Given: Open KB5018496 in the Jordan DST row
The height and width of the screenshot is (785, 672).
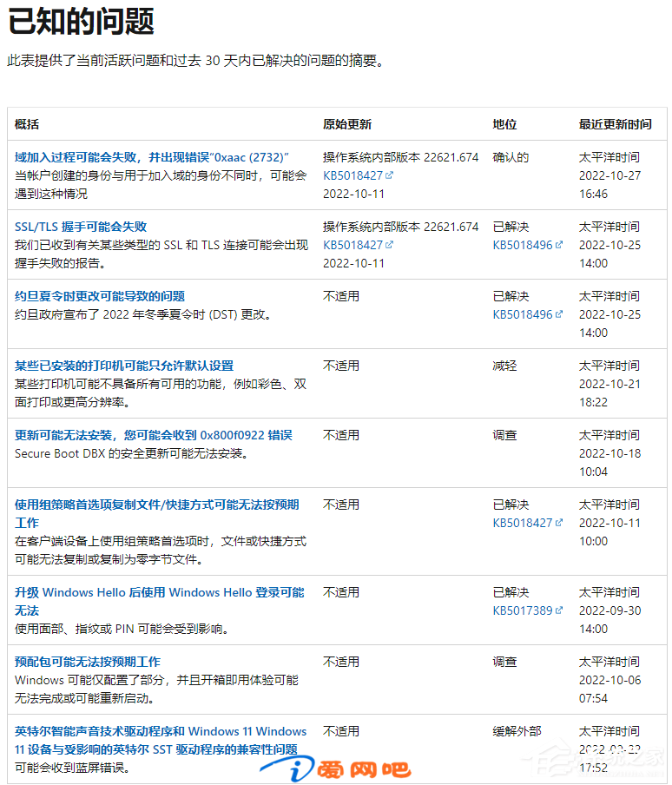Looking at the screenshot, I should click(x=527, y=315).
